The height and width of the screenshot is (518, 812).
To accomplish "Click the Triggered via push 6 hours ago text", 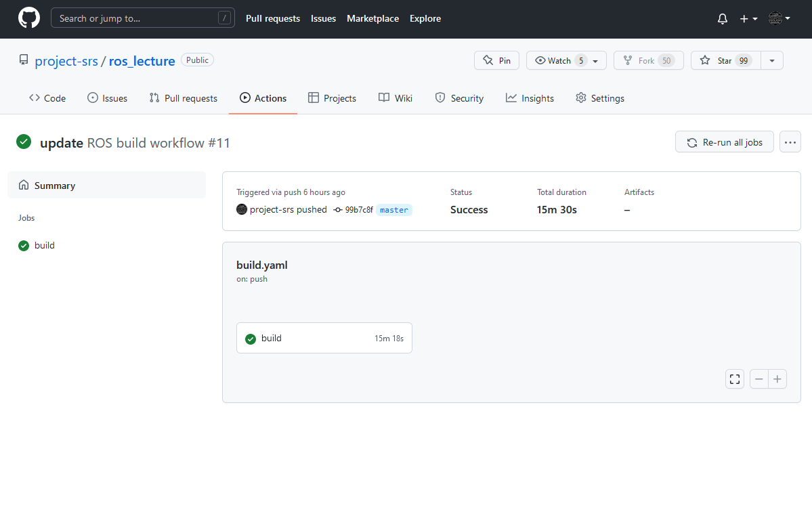I will [x=291, y=192].
